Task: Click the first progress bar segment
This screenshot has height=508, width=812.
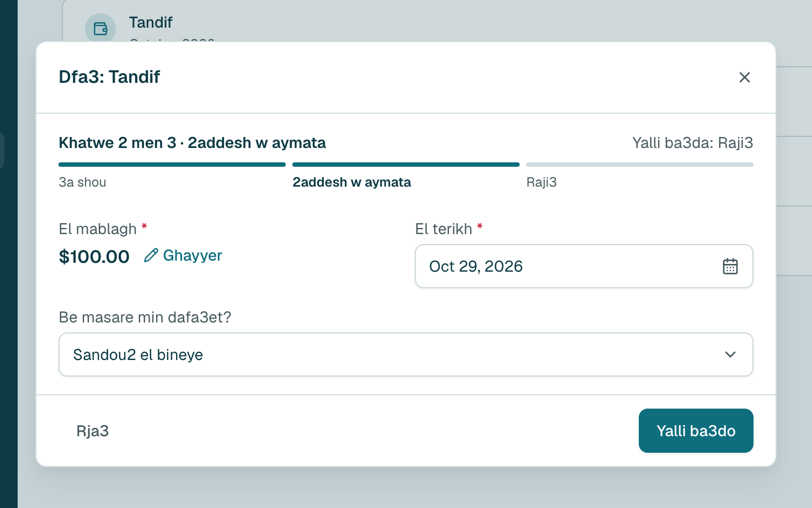Action: click(x=172, y=165)
